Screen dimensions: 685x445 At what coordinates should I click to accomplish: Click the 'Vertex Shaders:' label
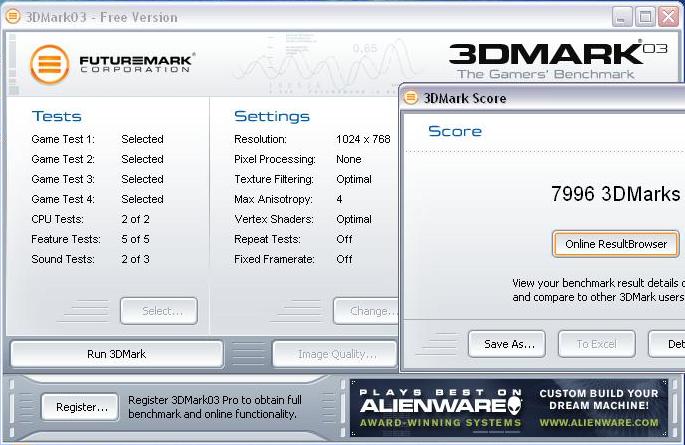pyautogui.click(x=274, y=219)
